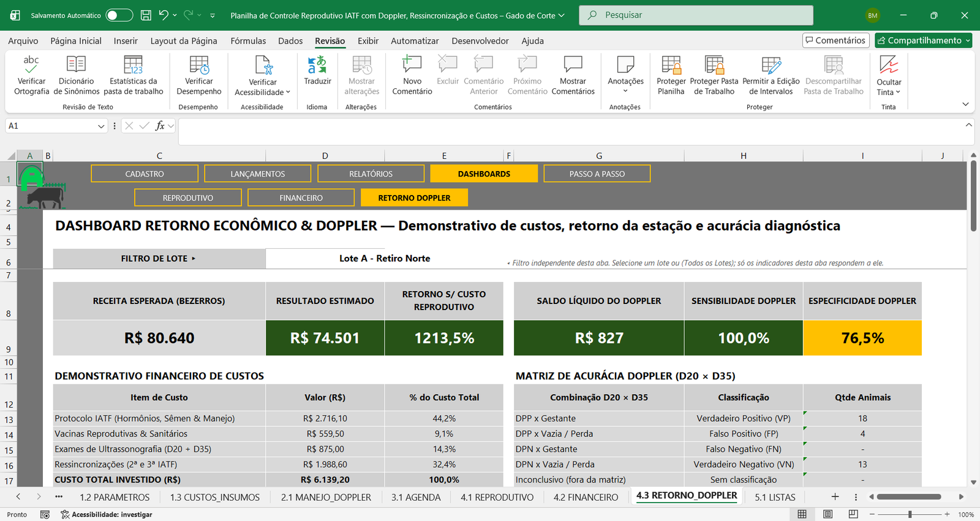Open Dicionário de Sinônimos
The width and height of the screenshot is (980, 521).
[x=76, y=75]
